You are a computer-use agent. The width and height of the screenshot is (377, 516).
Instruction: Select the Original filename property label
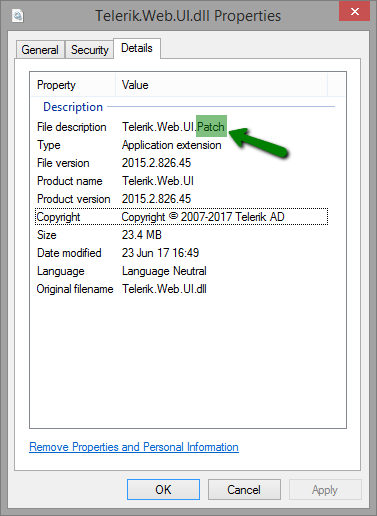(x=75, y=289)
